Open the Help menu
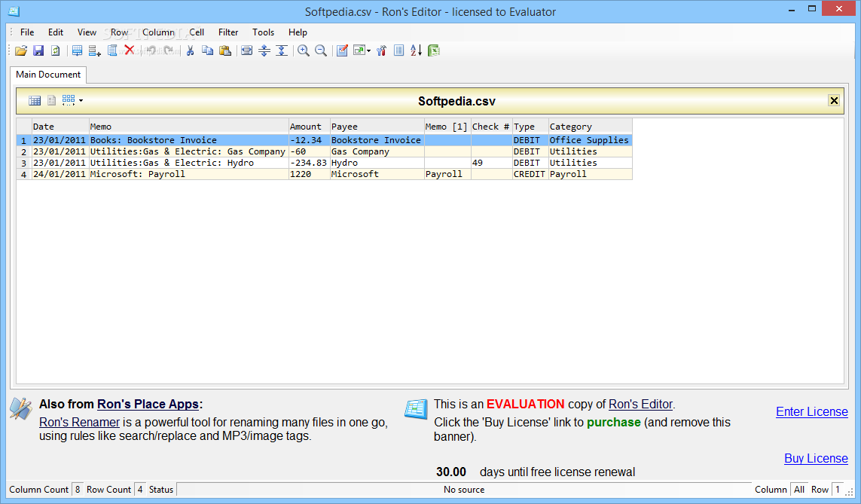This screenshot has height=504, width=861. [298, 32]
